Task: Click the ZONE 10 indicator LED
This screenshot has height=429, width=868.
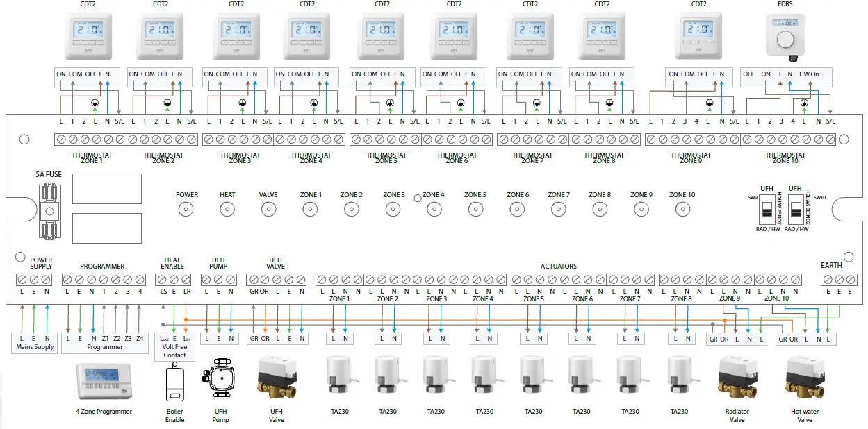Action: click(x=682, y=210)
